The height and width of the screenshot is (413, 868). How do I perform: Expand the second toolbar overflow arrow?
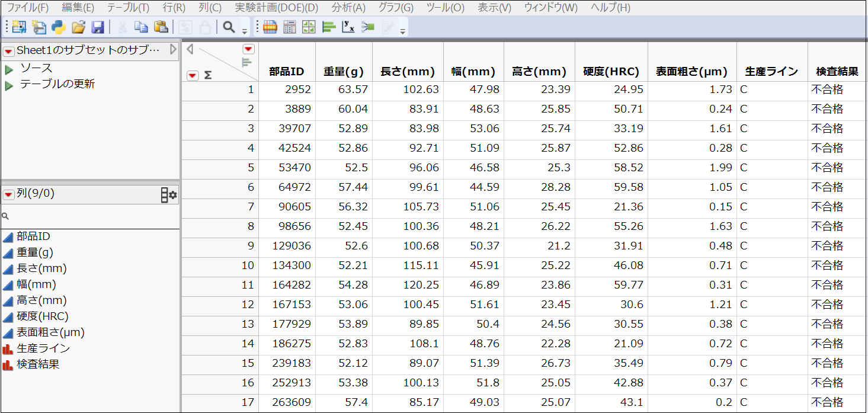coord(403,31)
